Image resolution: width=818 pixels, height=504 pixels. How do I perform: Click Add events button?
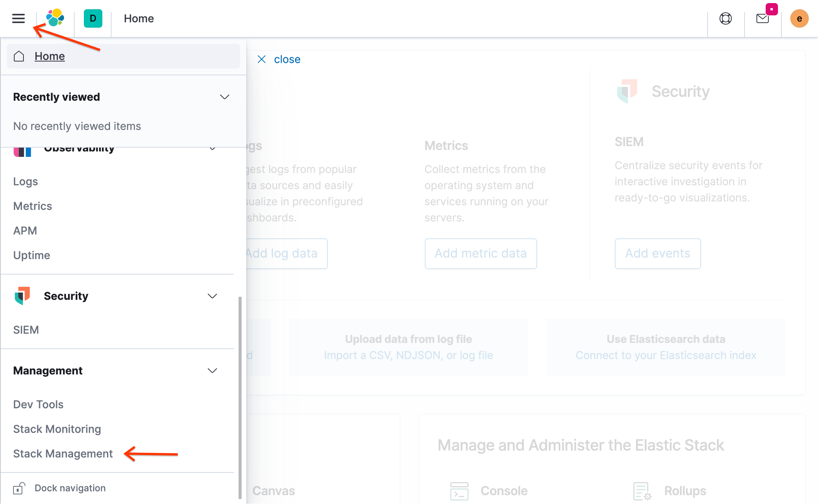tap(657, 253)
